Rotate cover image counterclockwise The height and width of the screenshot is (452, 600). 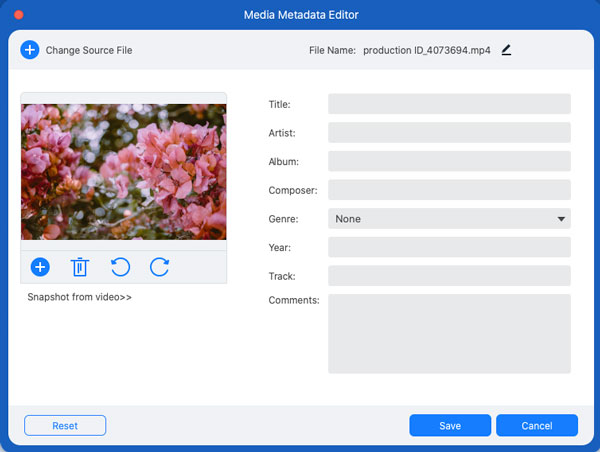click(x=120, y=267)
